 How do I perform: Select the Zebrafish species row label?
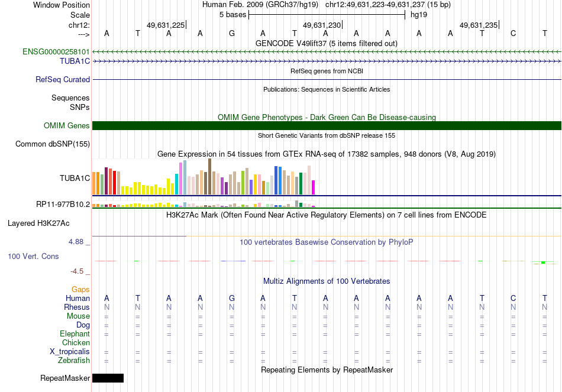click(74, 360)
